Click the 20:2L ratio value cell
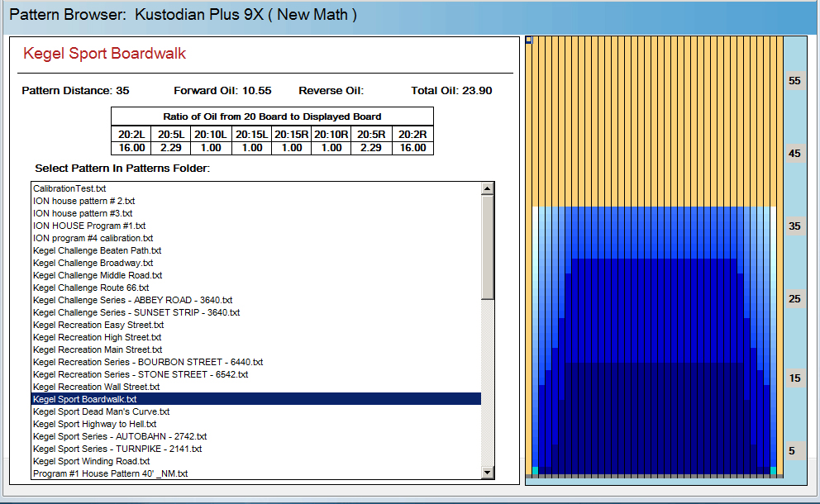Image resolution: width=820 pixels, height=504 pixels. [x=131, y=148]
